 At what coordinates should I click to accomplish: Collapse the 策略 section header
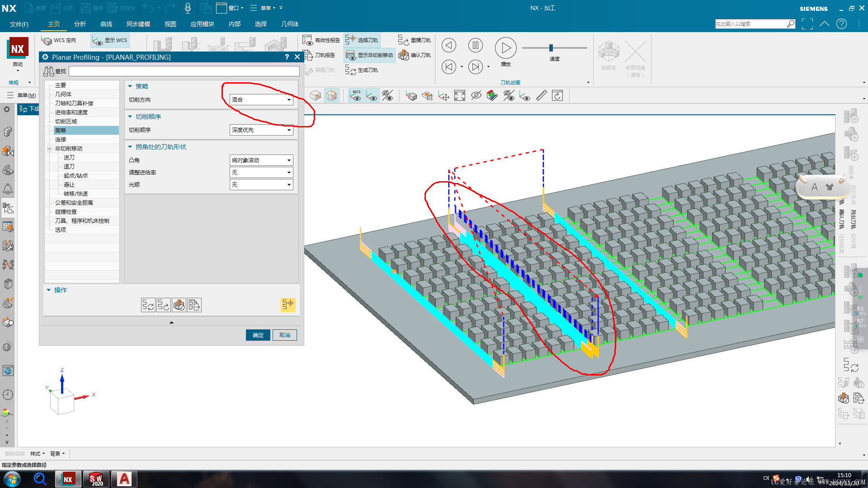(138, 86)
